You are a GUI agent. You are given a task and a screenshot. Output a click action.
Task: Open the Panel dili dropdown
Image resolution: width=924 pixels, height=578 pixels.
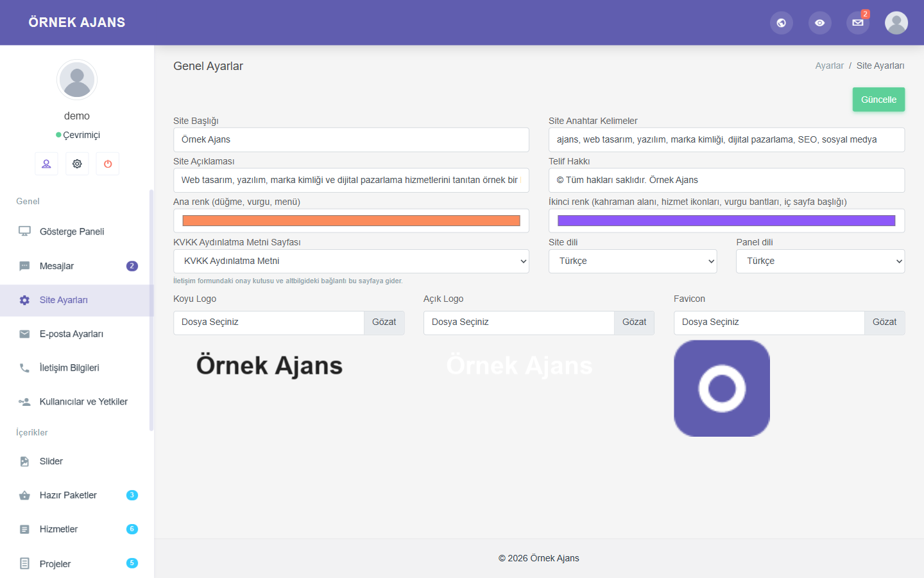[820, 261]
